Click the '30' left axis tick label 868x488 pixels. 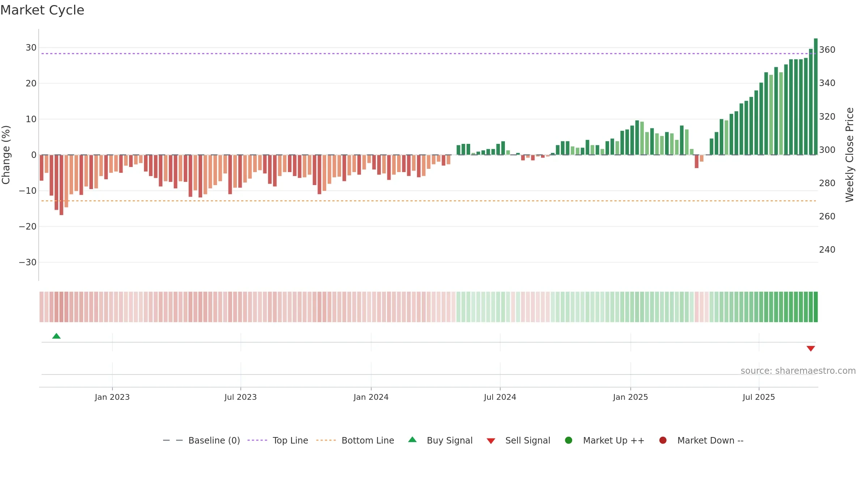pyautogui.click(x=31, y=48)
